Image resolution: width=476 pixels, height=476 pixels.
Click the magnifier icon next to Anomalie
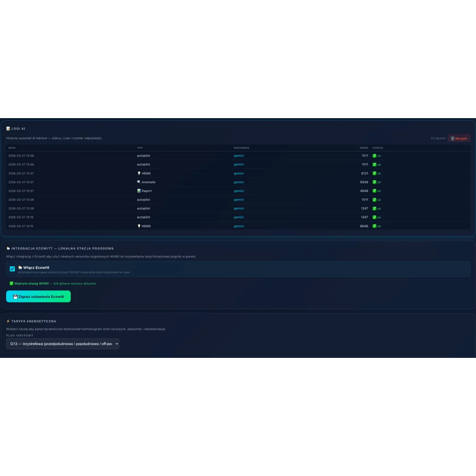pyautogui.click(x=139, y=182)
